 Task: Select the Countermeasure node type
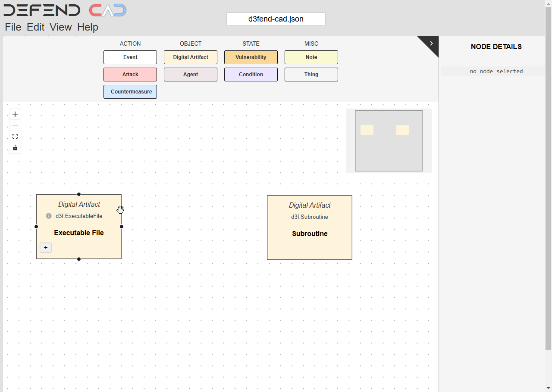[130, 92]
